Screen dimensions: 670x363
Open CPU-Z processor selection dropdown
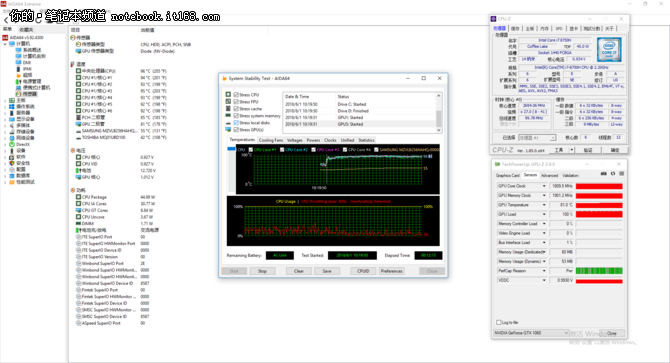[x=537, y=138]
